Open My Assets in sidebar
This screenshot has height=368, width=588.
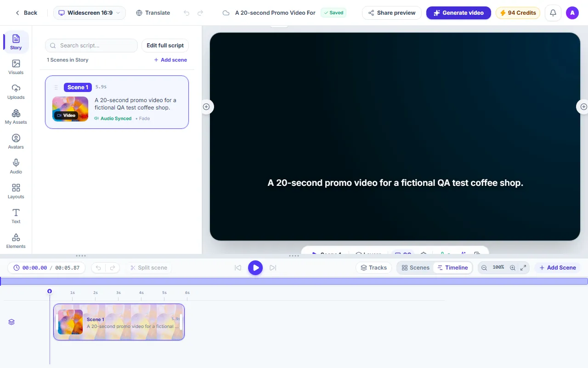click(16, 117)
